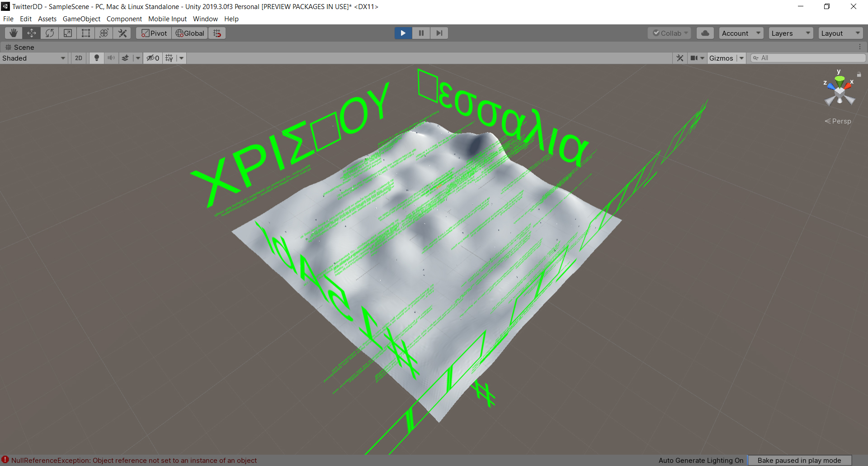Viewport: 868px width, 466px height.
Task: Expand the Layout dropdown
Action: [x=840, y=33]
